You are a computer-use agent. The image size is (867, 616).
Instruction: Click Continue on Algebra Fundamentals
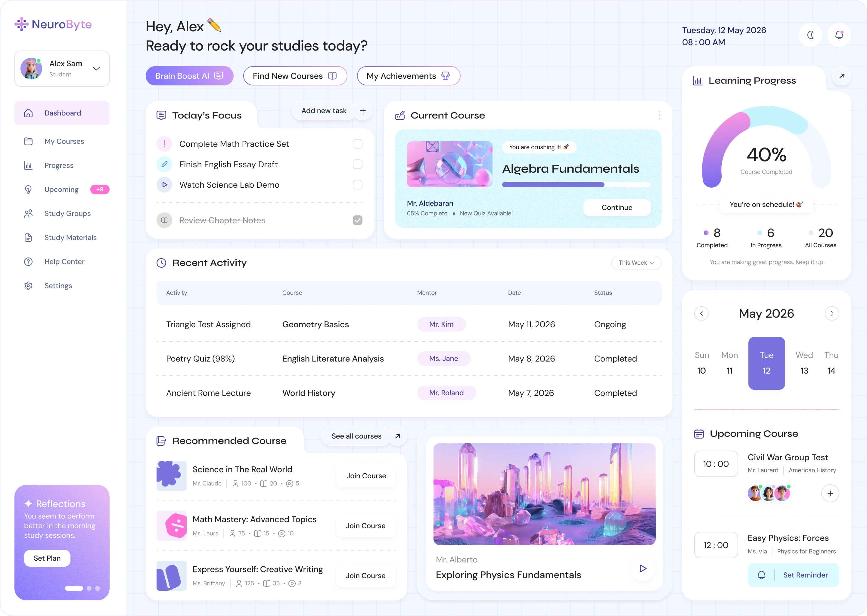pyautogui.click(x=617, y=208)
